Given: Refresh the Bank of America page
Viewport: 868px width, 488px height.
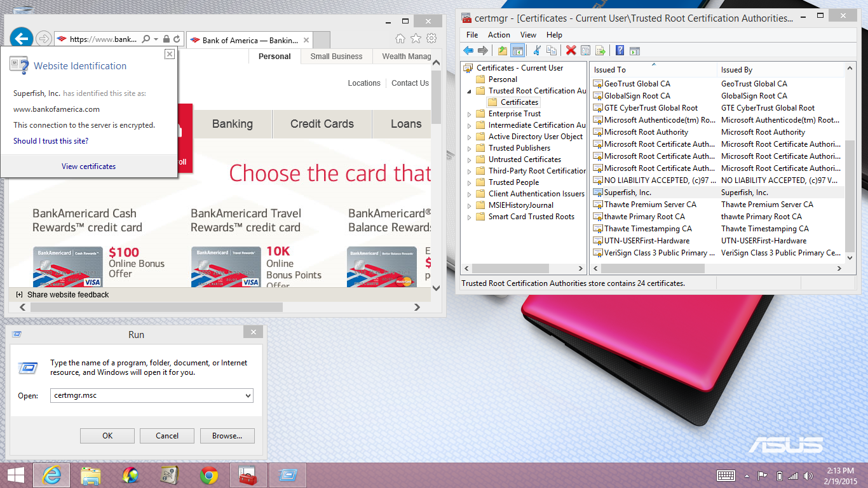Looking at the screenshot, I should [177, 39].
